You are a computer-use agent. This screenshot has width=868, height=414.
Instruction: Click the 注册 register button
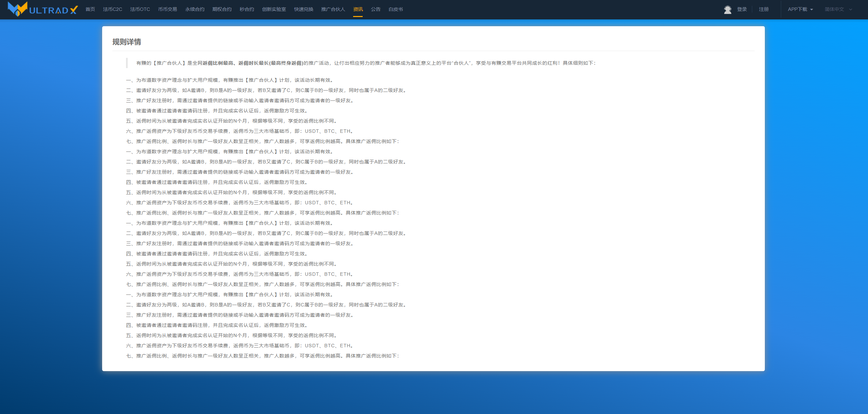tap(763, 9)
